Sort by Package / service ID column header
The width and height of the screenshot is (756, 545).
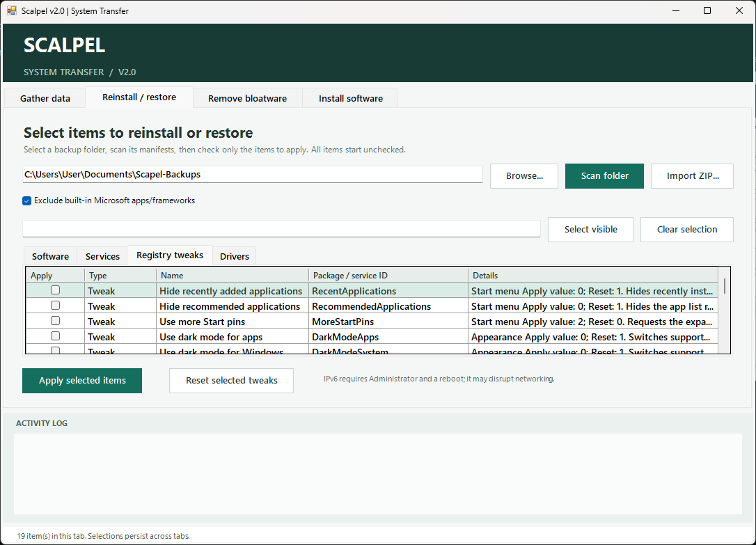click(x=388, y=275)
